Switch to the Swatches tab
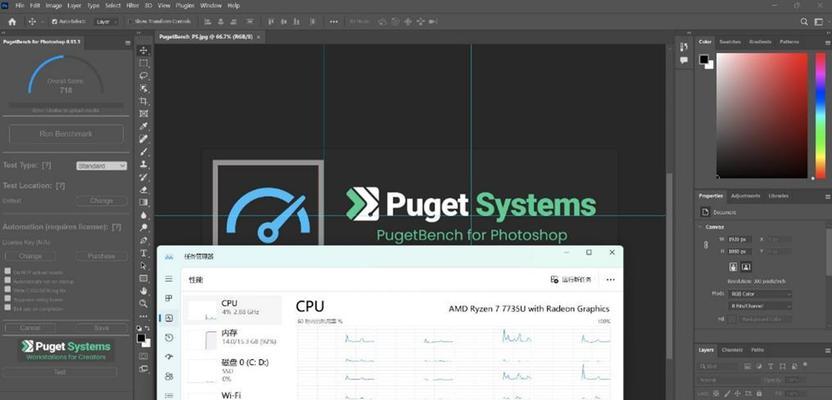 point(730,42)
